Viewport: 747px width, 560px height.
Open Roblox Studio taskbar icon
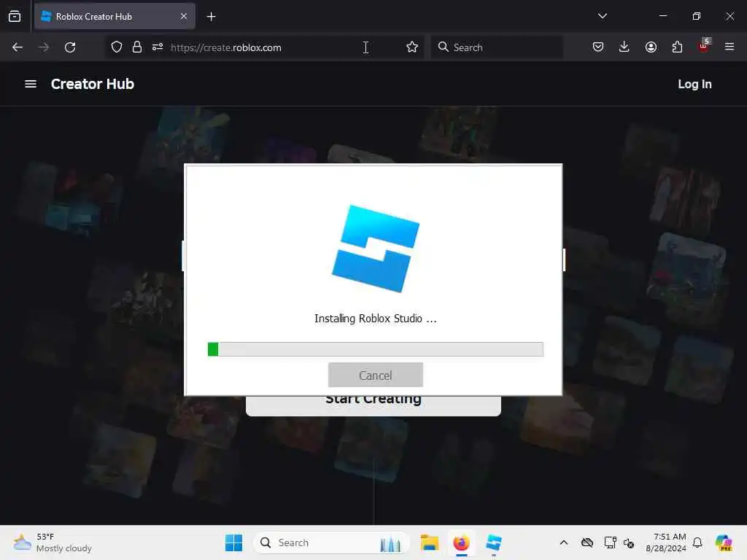[x=494, y=542]
